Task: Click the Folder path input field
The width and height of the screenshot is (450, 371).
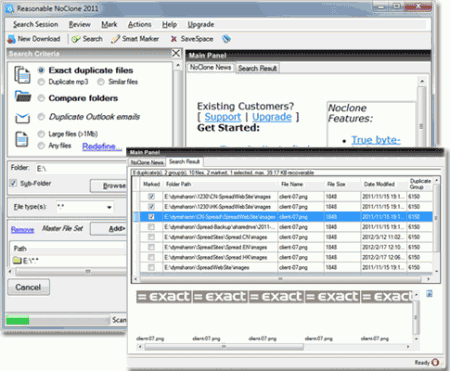Action: coord(81,169)
